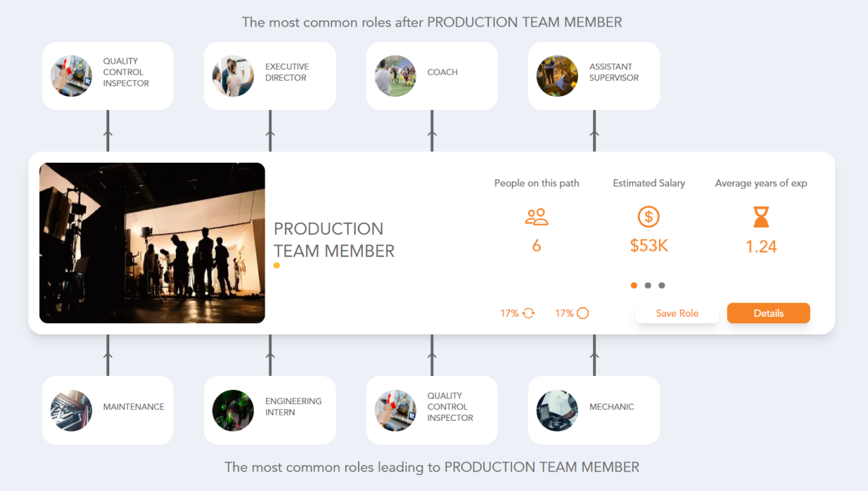The width and height of the screenshot is (868, 491).
Task: Click the Engineering Intern role photo icon
Action: [x=233, y=410]
